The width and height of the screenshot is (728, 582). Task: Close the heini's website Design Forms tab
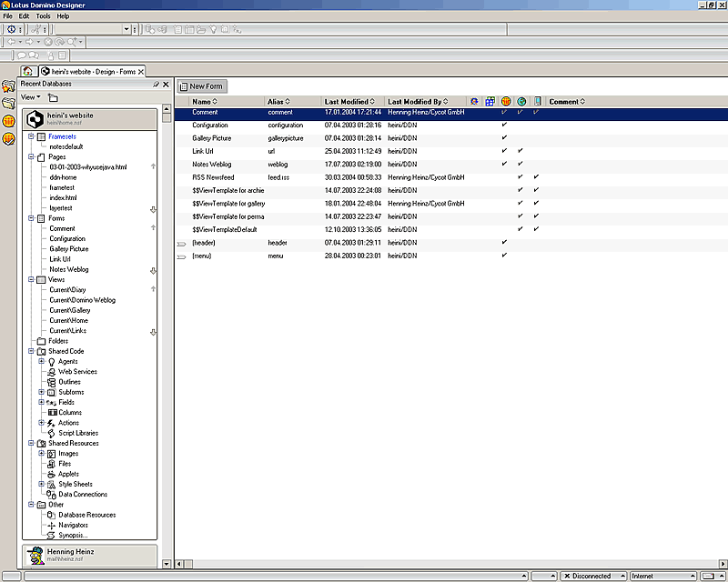pyautogui.click(x=141, y=72)
